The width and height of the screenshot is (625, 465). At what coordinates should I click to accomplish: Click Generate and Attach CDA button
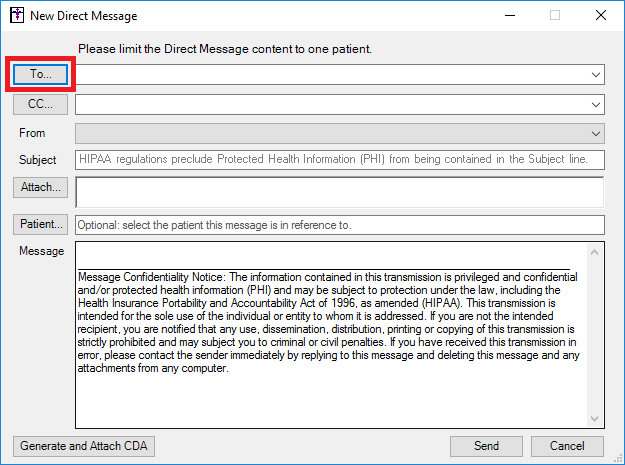click(84, 446)
